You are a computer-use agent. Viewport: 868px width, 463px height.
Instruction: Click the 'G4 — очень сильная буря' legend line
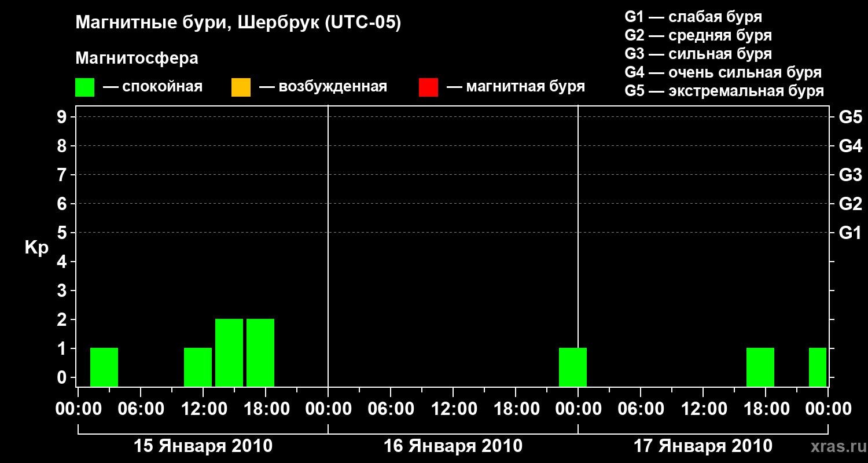[723, 72]
